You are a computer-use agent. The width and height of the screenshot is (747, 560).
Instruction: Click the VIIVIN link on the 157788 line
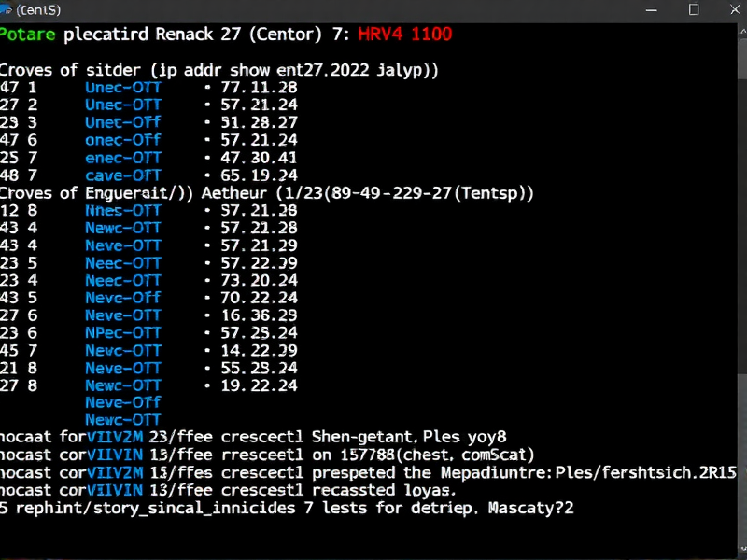point(114,454)
